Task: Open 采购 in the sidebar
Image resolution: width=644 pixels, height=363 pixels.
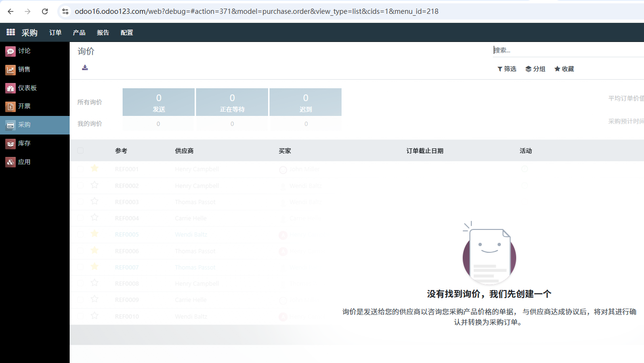Action: 35,125
